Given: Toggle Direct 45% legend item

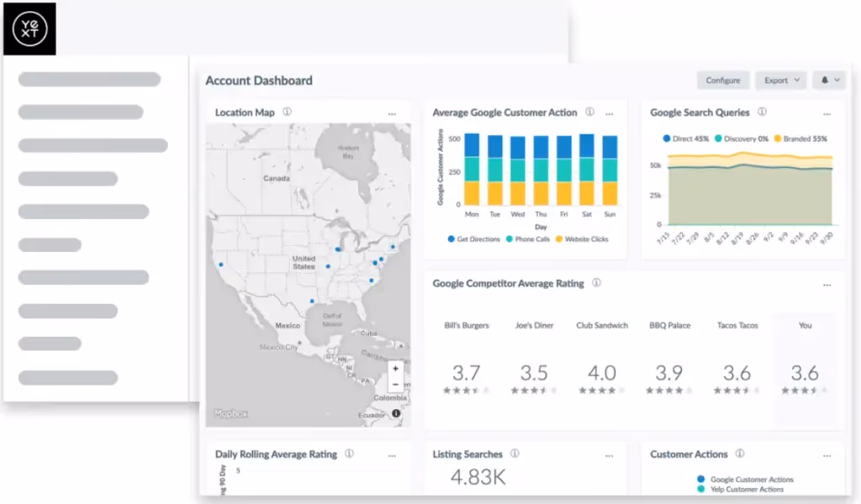Looking at the screenshot, I should pos(686,139).
